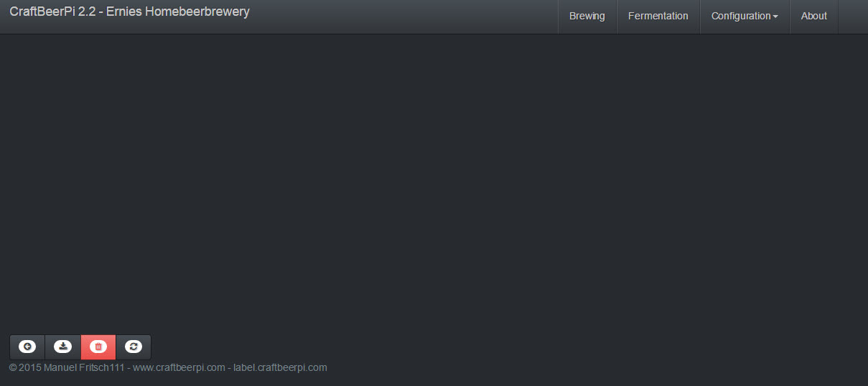
Task: Click the back arrow icon button
Action: 27,347
